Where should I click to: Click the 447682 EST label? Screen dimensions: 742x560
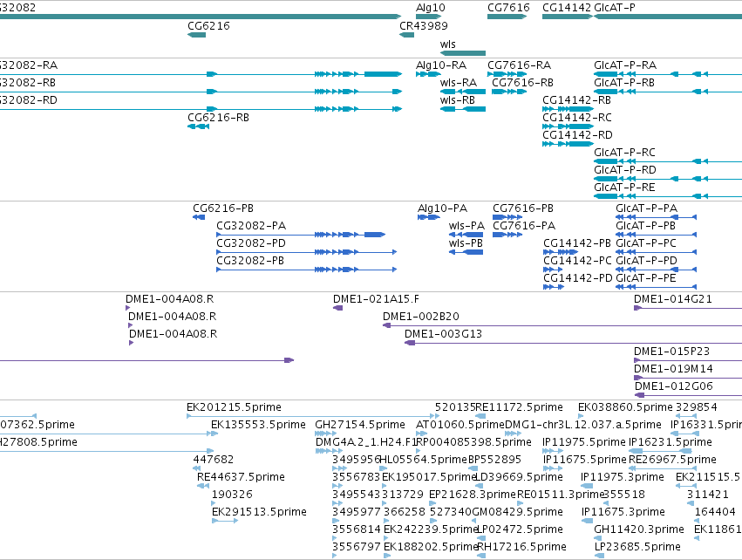click(214, 460)
